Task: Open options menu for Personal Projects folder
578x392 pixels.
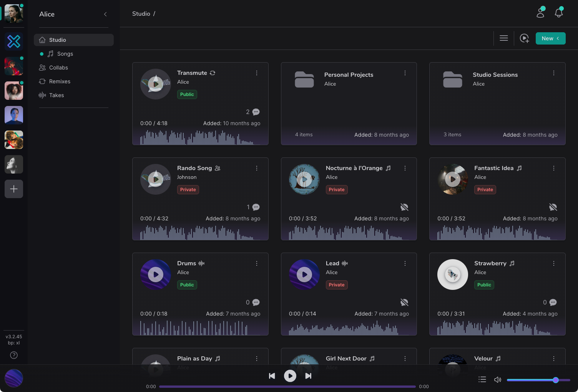Action: click(405, 73)
